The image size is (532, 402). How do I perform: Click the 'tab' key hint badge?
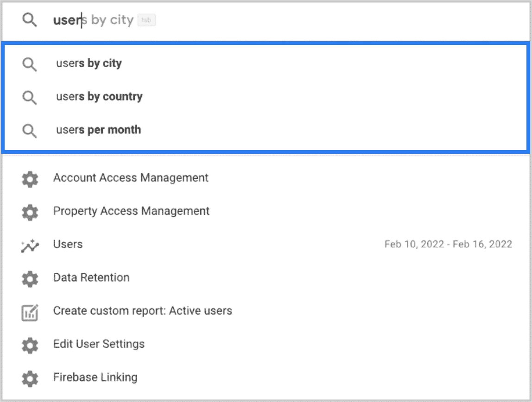(147, 20)
